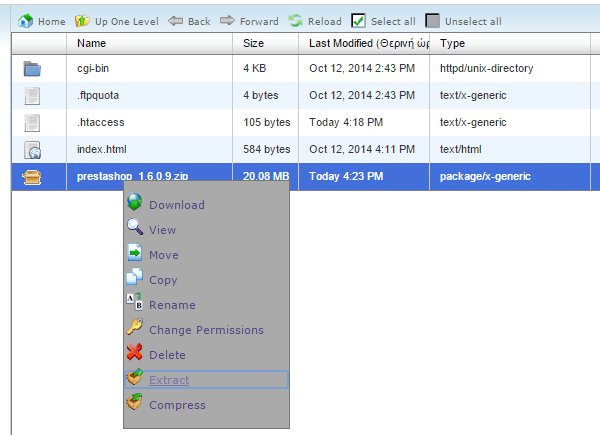Image resolution: width=600 pixels, height=435 pixels.
Task: Choose Delete in the context menu
Action: [167, 355]
